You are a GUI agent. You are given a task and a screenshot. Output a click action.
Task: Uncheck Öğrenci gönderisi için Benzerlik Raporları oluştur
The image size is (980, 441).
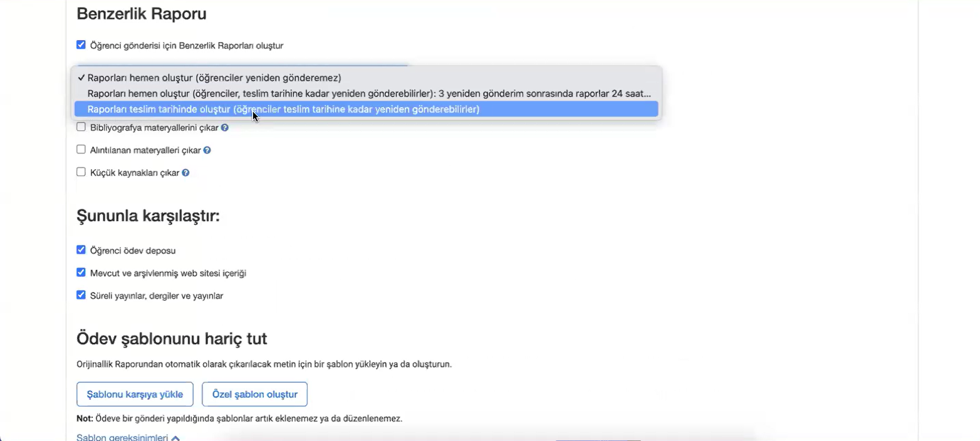pyautogui.click(x=81, y=45)
